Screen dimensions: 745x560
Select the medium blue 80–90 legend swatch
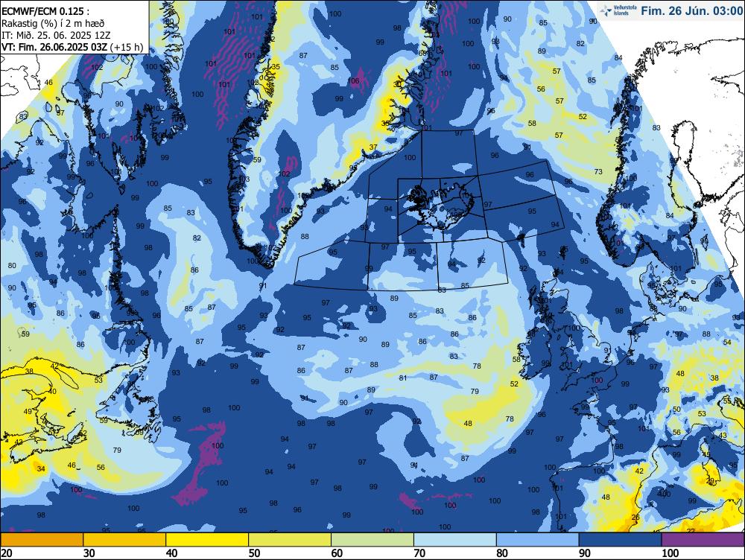(537, 540)
